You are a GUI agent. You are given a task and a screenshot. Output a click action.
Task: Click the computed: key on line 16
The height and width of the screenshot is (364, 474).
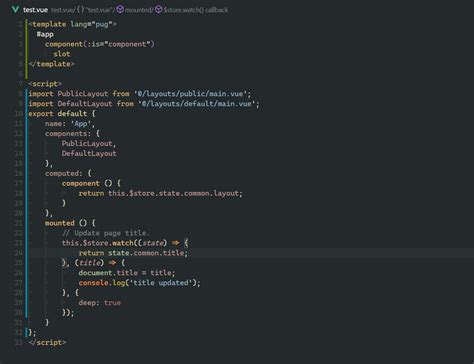64,173
